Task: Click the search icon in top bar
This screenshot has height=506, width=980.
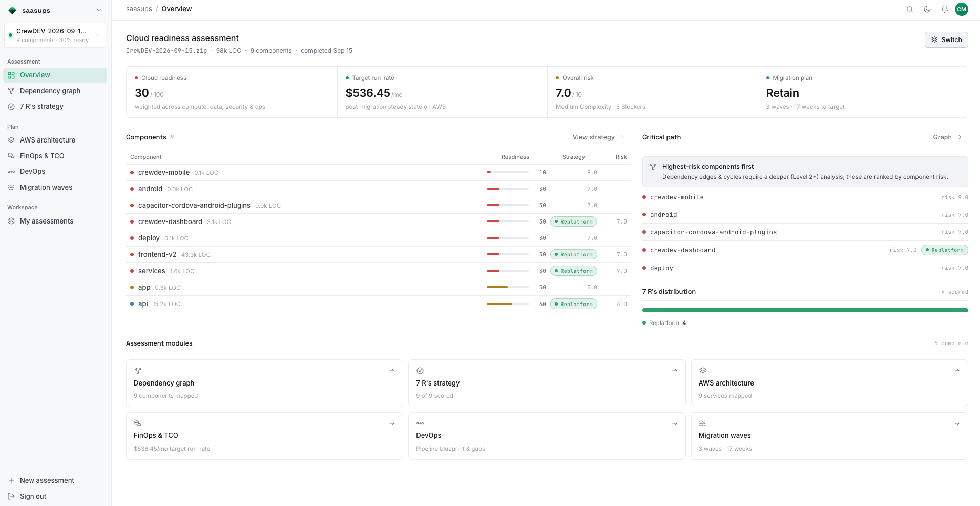Action: 910,9
